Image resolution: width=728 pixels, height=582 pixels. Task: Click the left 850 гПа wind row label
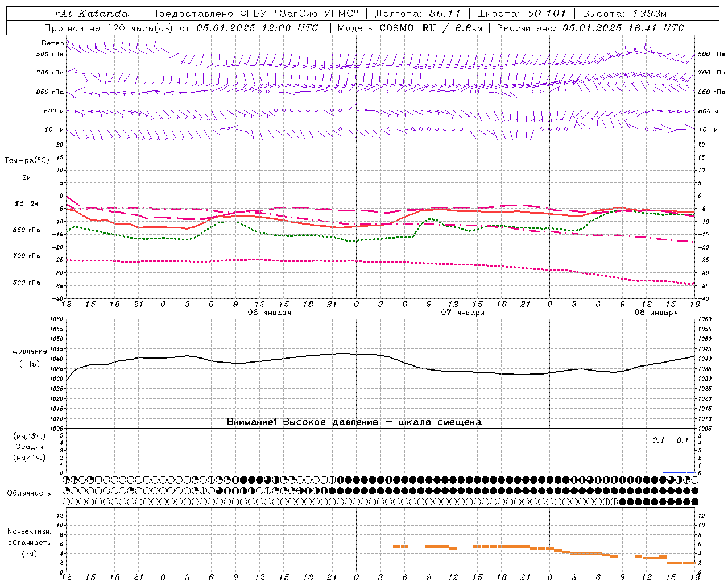50,92
